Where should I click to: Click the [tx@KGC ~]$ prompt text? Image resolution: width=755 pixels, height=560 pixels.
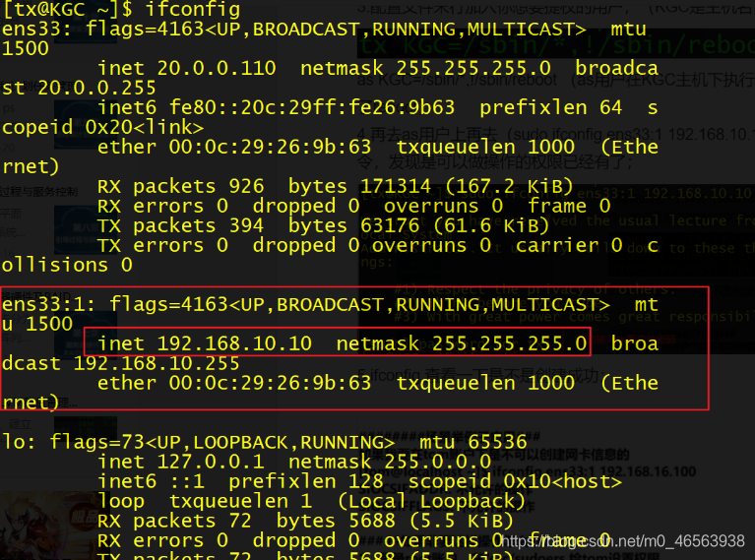[67, 10]
